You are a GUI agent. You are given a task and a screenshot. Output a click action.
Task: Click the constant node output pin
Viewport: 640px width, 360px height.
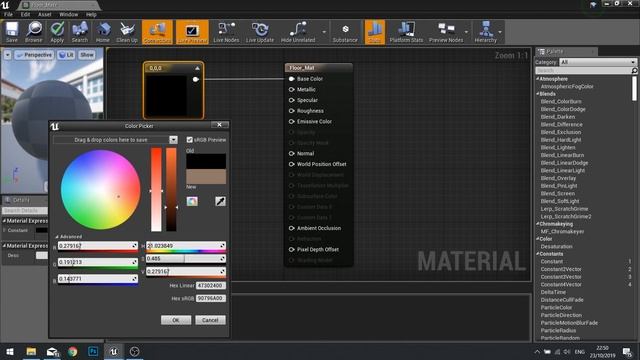[x=196, y=79]
